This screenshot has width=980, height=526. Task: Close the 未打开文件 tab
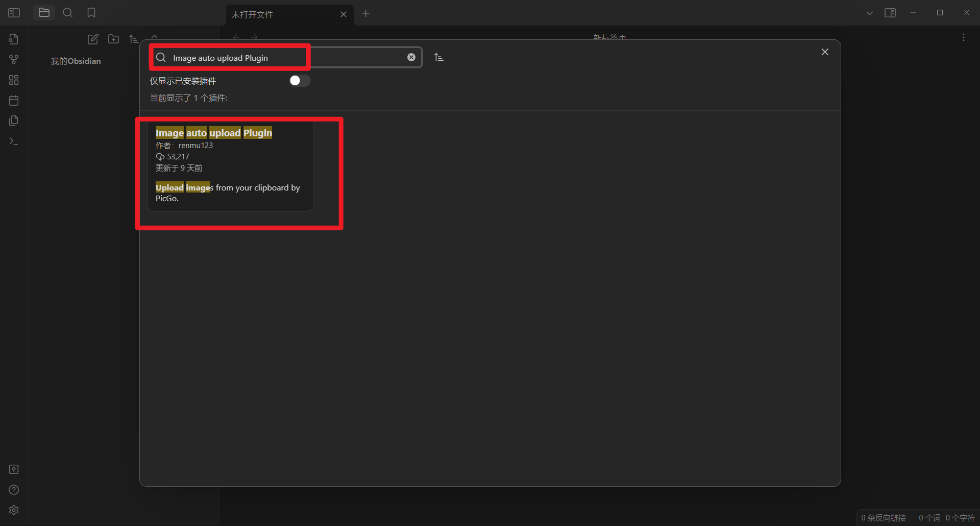coord(344,14)
